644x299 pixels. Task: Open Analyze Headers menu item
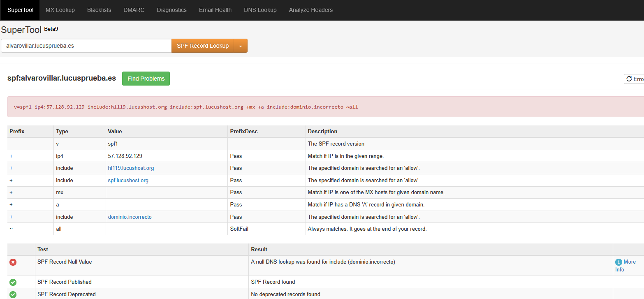point(311,10)
